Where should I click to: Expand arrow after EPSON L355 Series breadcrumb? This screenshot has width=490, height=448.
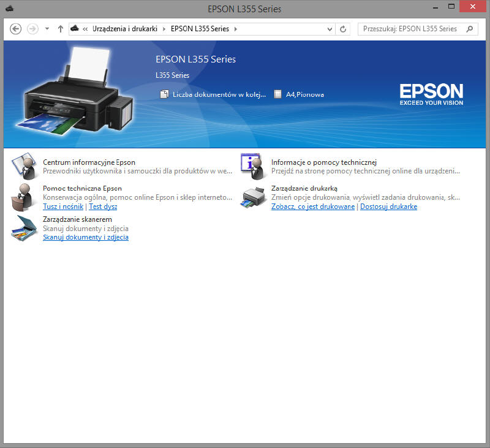coord(236,29)
